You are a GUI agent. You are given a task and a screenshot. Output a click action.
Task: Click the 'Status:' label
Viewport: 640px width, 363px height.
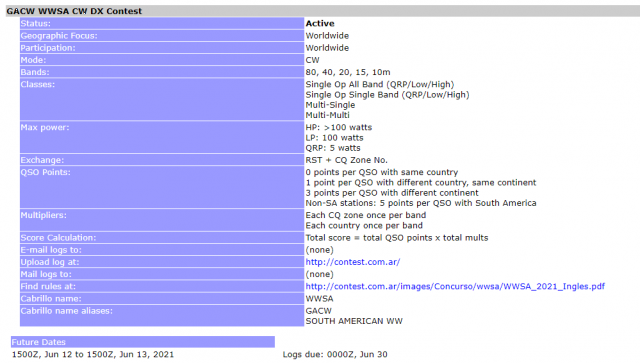tap(36, 23)
